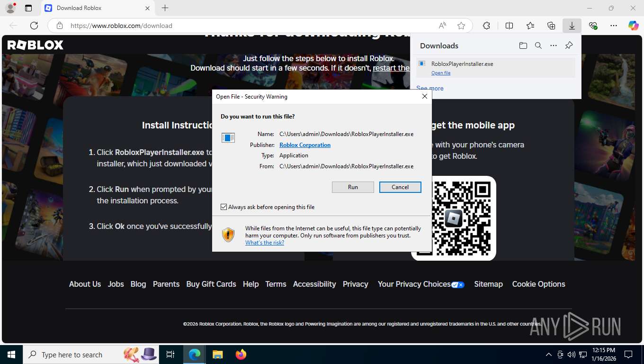This screenshot has height=364, width=644.
Task: Cancel the Open File security warning
Action: point(400,187)
